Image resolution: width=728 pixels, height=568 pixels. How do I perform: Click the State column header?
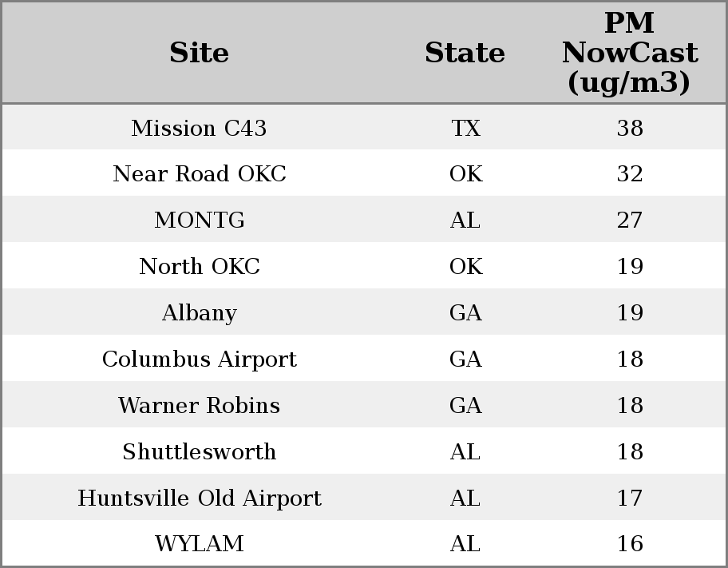pyautogui.click(x=465, y=53)
